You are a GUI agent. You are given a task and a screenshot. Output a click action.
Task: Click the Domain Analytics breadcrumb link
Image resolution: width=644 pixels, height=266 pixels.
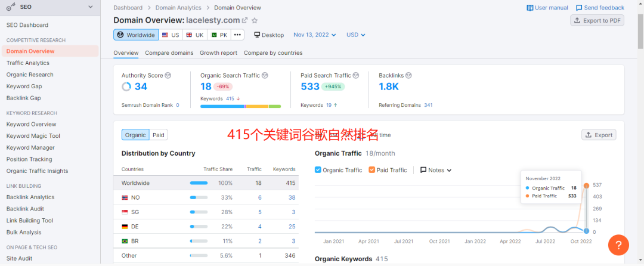178,8
